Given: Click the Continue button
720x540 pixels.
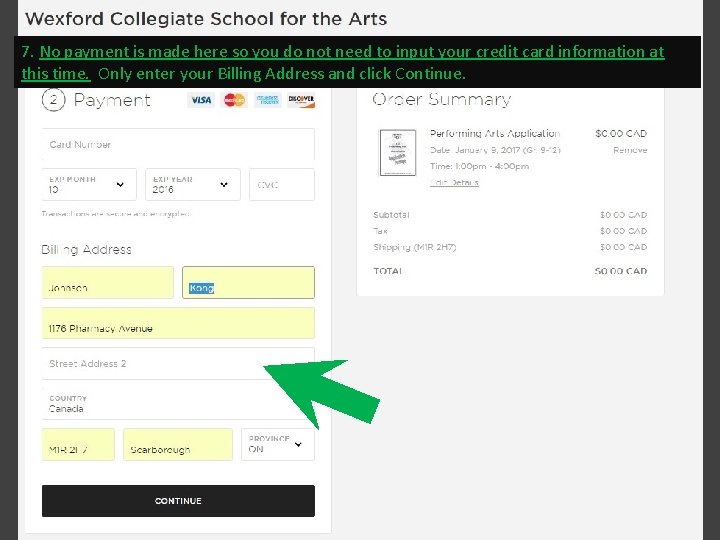Looking at the screenshot, I should [178, 501].
